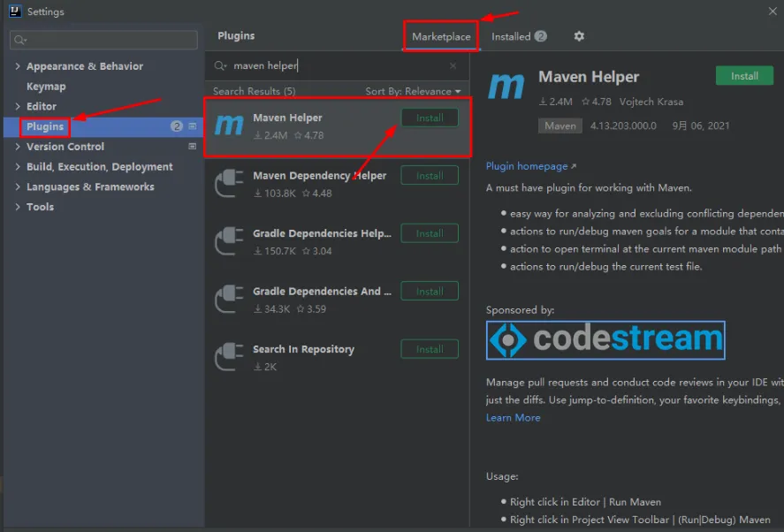Open the Sort By: Relevance dropdown
The height and width of the screenshot is (532, 784).
413,91
